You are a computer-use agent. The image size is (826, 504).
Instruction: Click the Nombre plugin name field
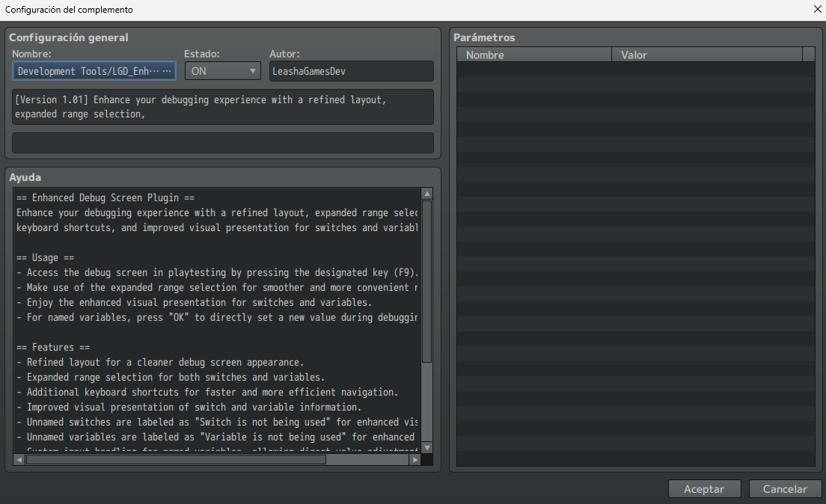coord(94,71)
